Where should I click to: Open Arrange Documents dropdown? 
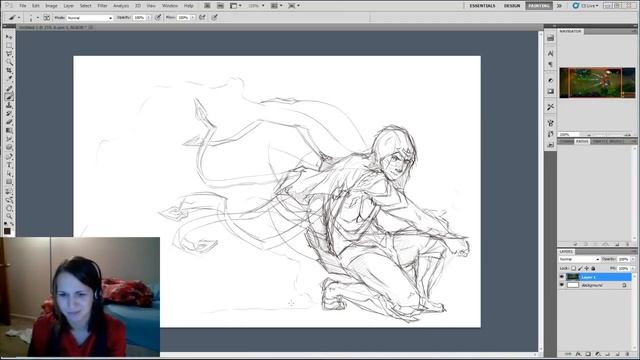[x=276, y=6]
